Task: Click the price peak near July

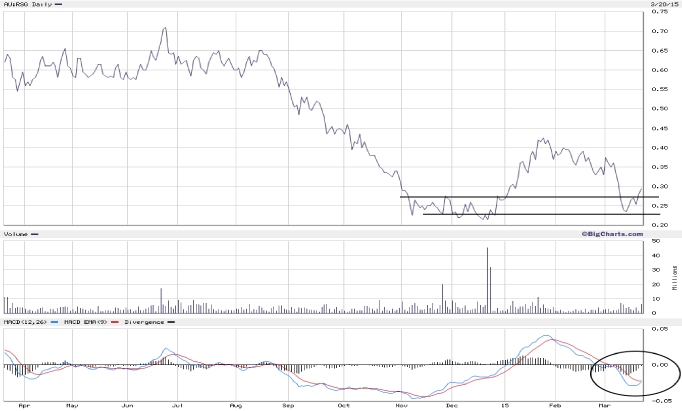Action: point(163,28)
